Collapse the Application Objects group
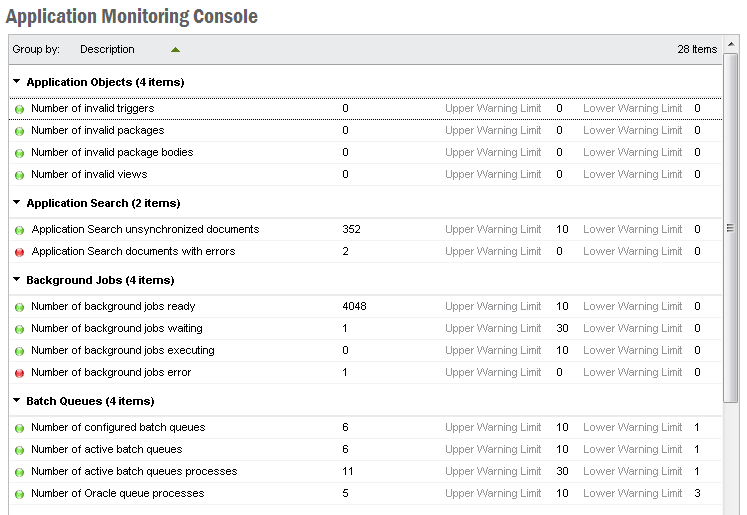Screen dimensions: 747x515 (17, 82)
